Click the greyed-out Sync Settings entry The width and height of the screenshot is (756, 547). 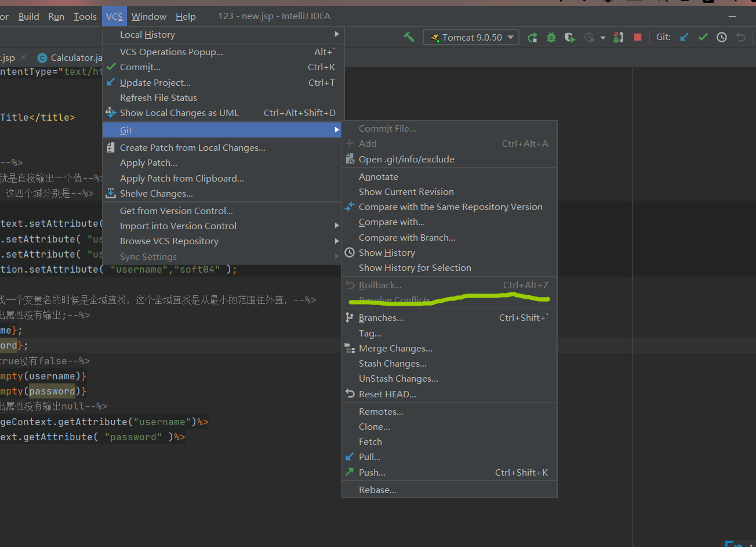(x=223, y=256)
